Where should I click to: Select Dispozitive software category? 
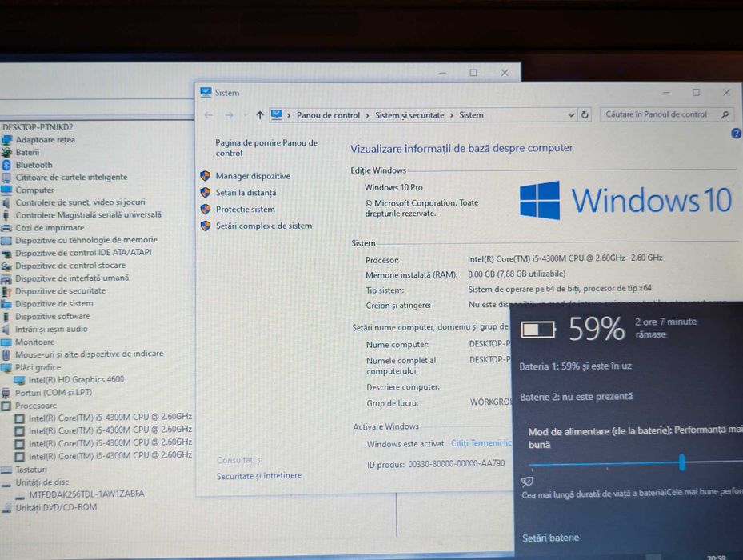[52, 316]
